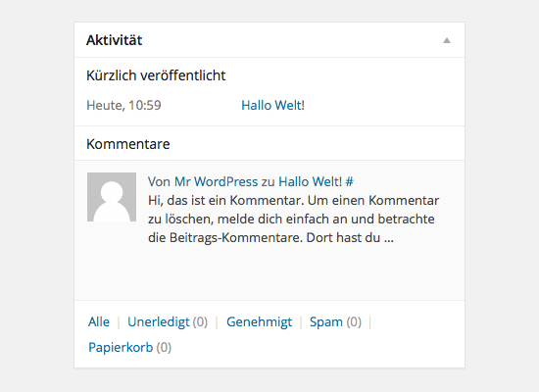This screenshot has height=392, width=539.
Task: Click the Aktivität widget title
Action: (x=114, y=40)
